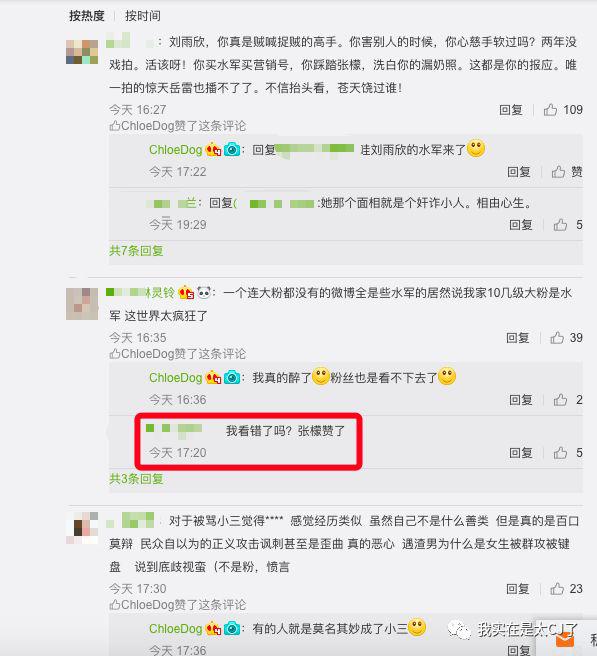The width and height of the screenshot is (597, 656).
Task: Like the comment with 109 likes
Action: (x=550, y=110)
